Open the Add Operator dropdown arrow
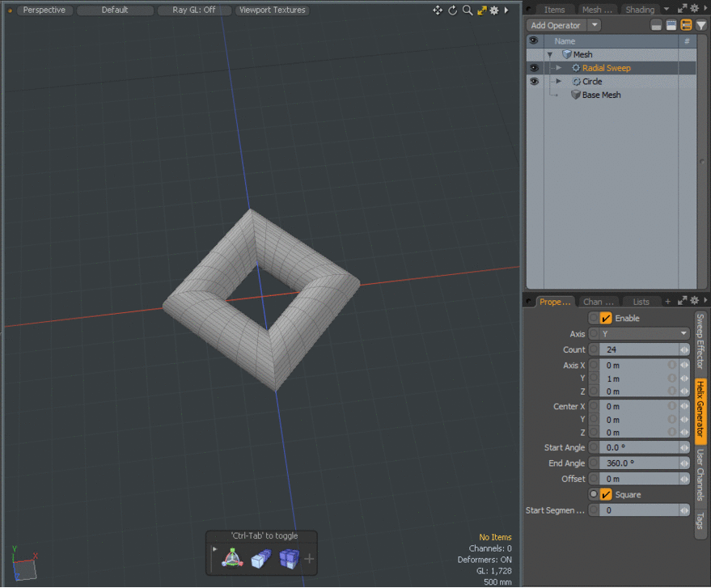 pyautogui.click(x=595, y=25)
